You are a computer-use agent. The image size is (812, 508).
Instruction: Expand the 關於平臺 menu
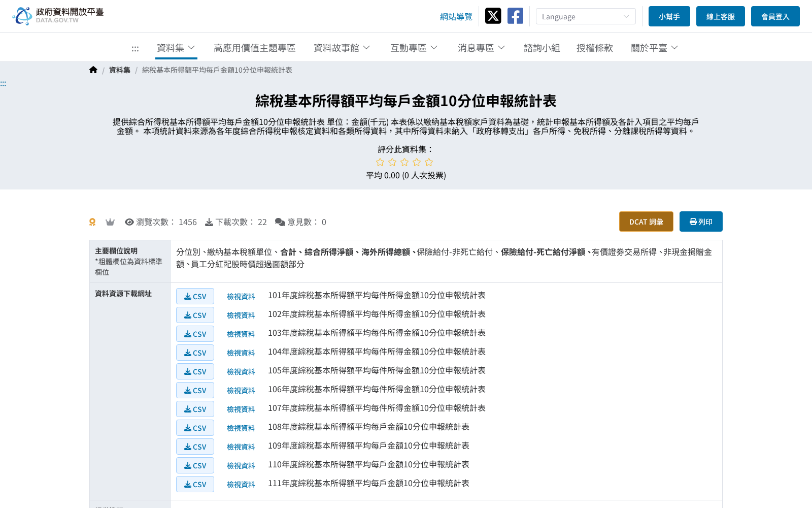(x=655, y=48)
